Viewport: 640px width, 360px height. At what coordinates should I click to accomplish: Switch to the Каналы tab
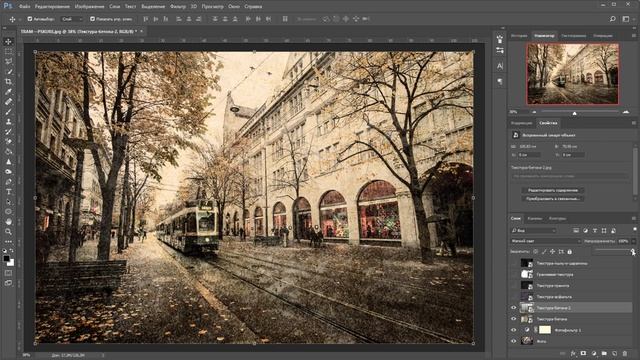click(534, 218)
